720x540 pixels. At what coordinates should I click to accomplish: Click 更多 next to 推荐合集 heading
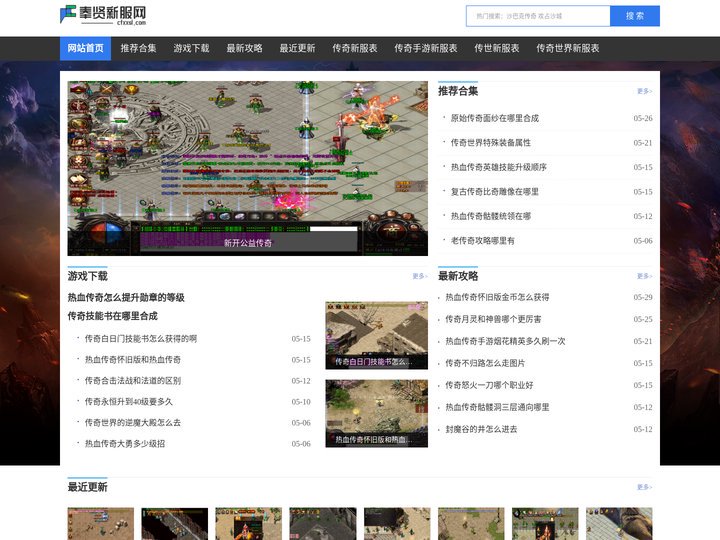point(644,91)
